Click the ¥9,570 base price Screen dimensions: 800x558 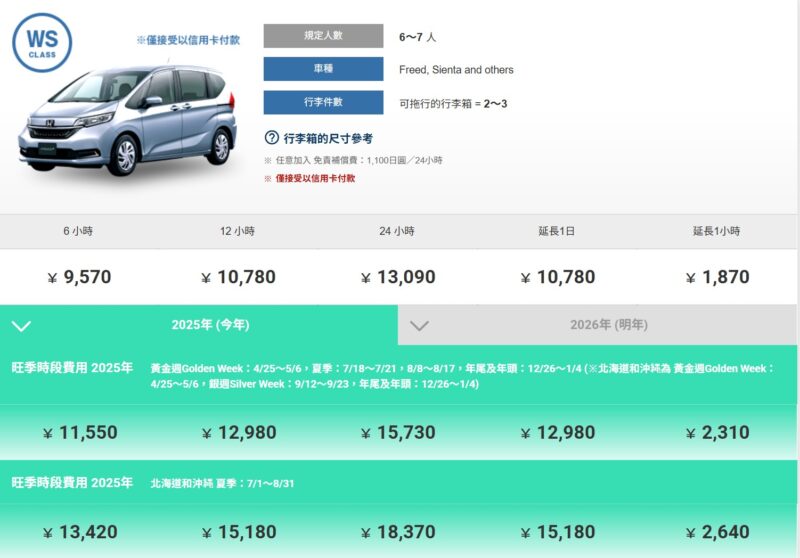click(x=79, y=277)
